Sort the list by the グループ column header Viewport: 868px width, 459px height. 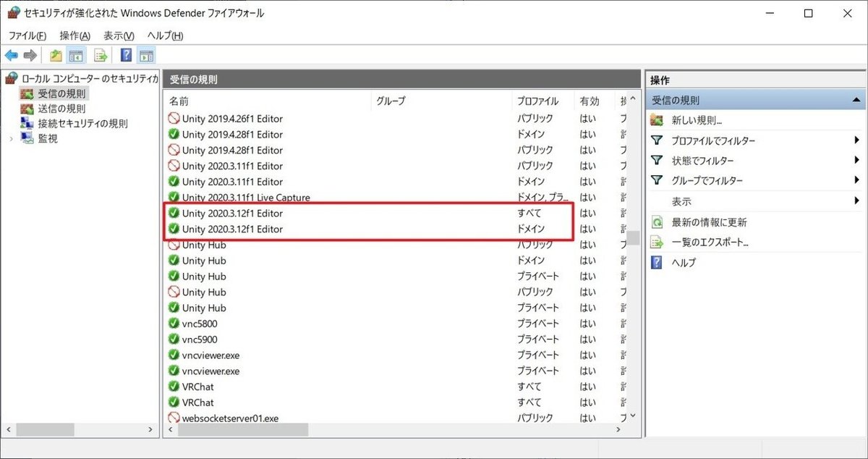(441, 101)
